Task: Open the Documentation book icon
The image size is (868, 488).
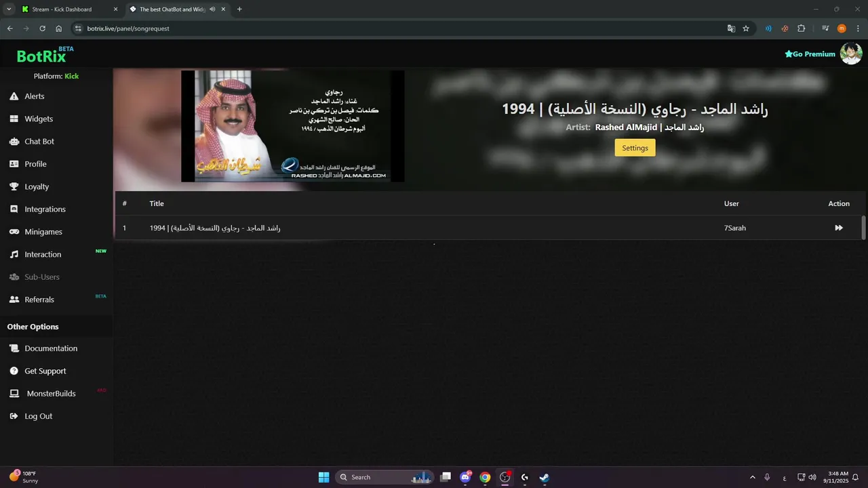Action: click(x=14, y=348)
